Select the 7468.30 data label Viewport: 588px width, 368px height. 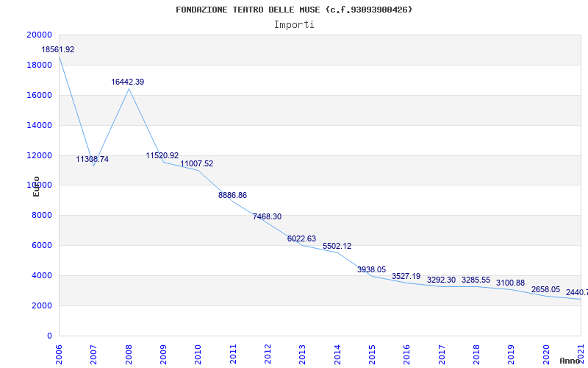point(267,216)
